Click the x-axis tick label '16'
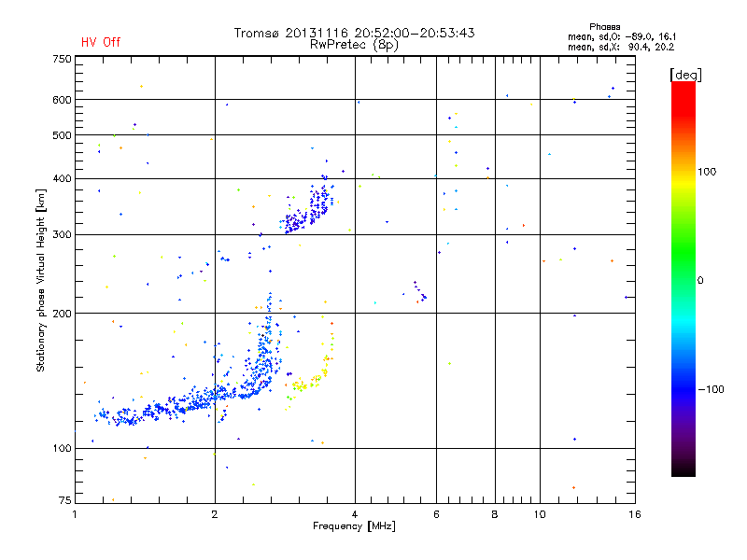 (635, 514)
